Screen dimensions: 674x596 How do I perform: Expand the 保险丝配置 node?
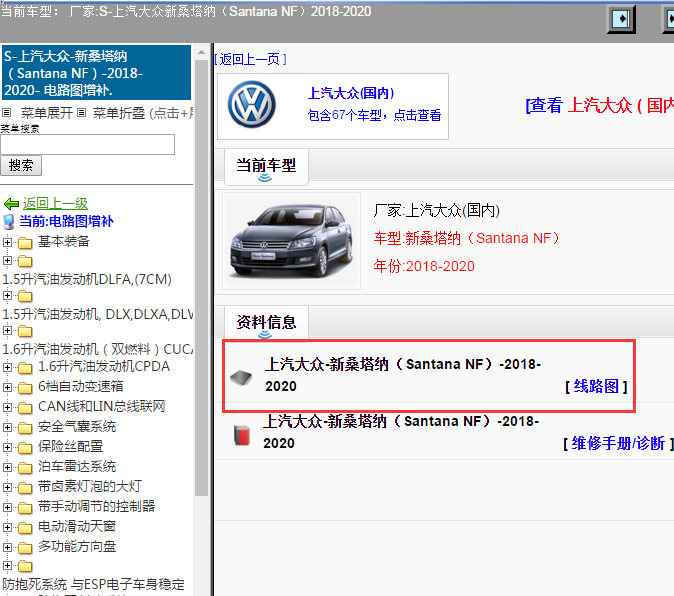pos(7,447)
